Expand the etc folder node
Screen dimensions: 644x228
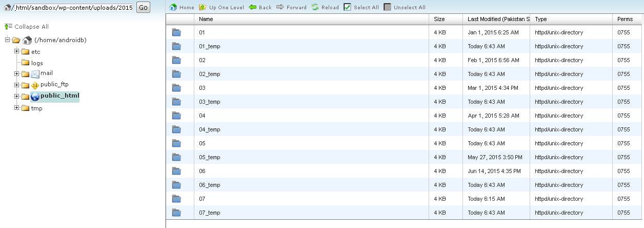pos(17,51)
